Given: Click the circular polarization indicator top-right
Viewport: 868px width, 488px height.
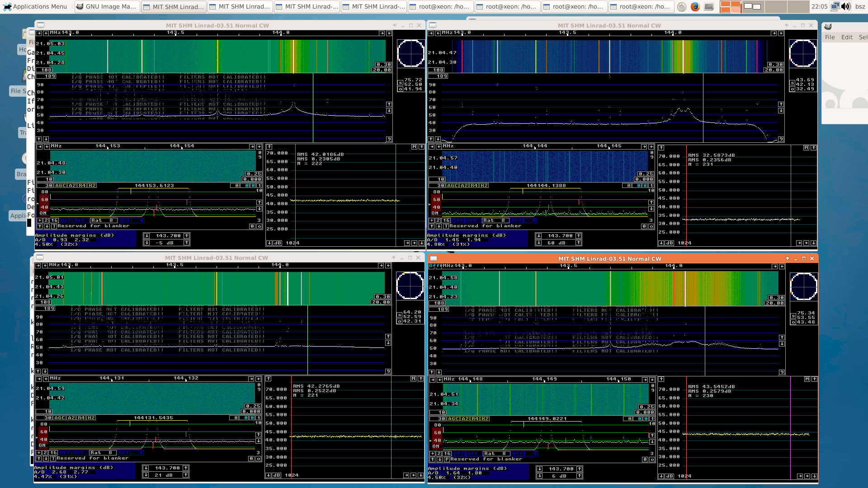Looking at the screenshot, I should 804,54.
